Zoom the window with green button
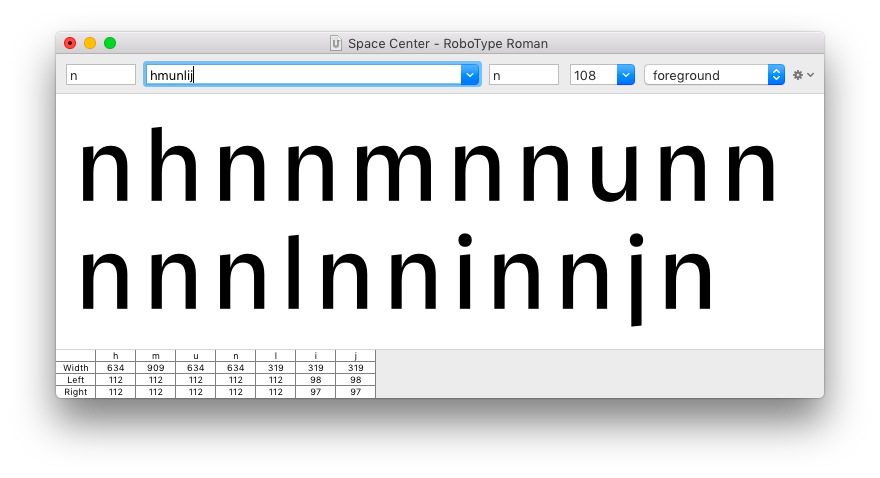The width and height of the screenshot is (880, 478). click(110, 43)
